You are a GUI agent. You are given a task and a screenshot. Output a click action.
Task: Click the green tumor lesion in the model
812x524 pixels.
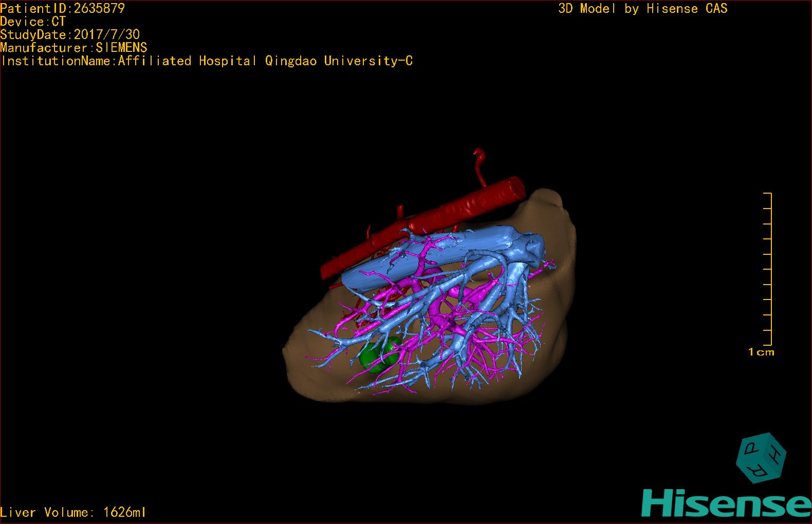(379, 354)
